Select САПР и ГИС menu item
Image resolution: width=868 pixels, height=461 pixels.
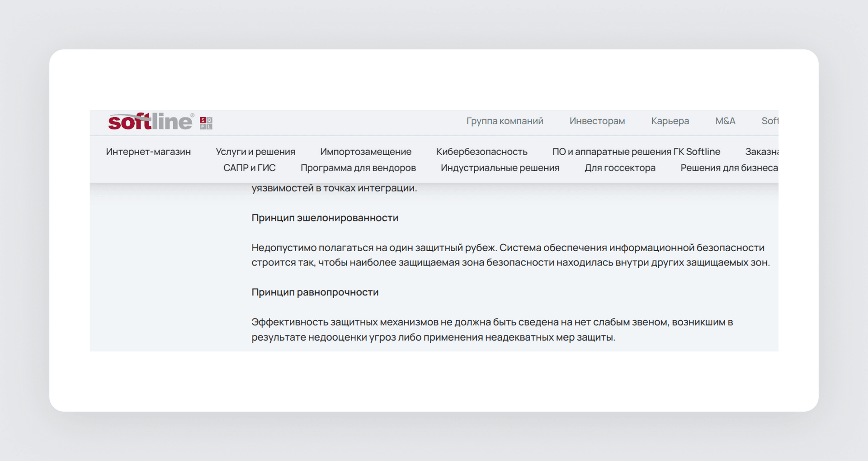(x=249, y=168)
